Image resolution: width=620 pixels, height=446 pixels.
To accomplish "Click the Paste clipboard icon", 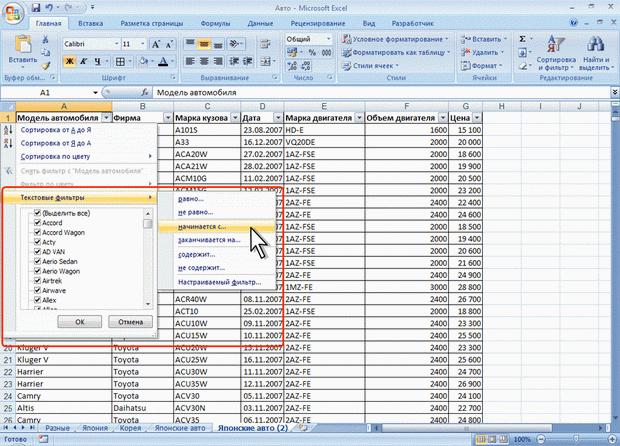I will (x=23, y=44).
